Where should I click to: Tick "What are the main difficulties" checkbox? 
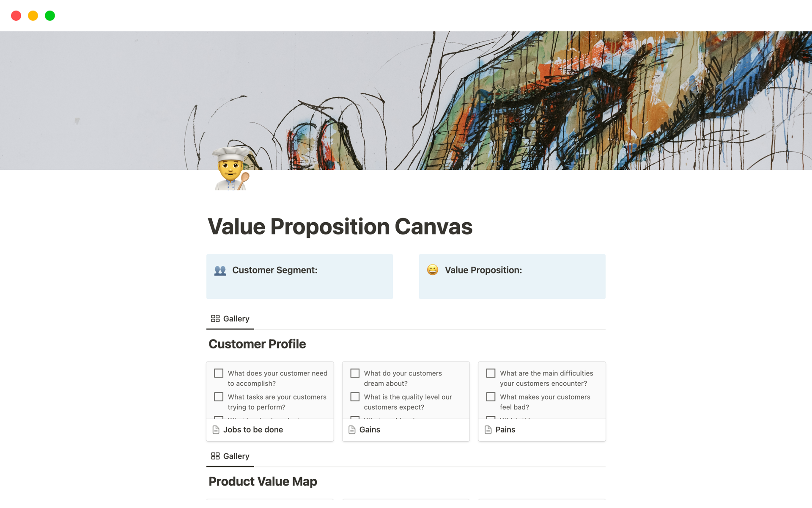[x=491, y=373]
